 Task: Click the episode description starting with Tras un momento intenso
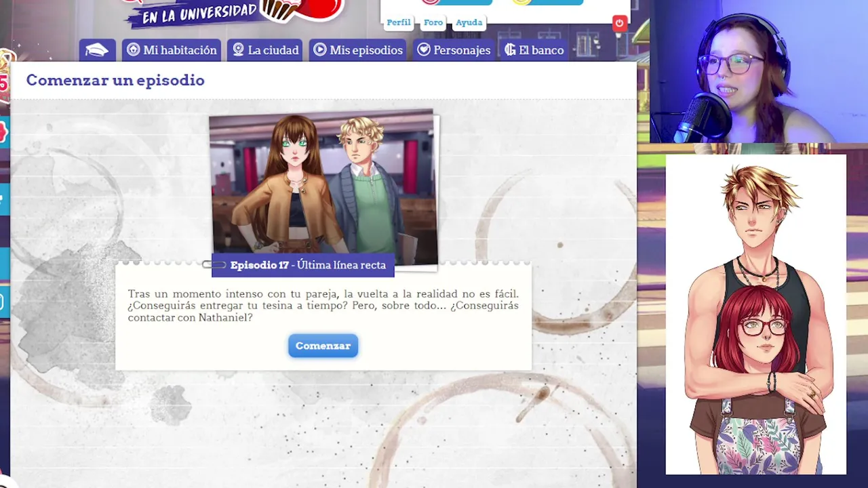(x=323, y=306)
